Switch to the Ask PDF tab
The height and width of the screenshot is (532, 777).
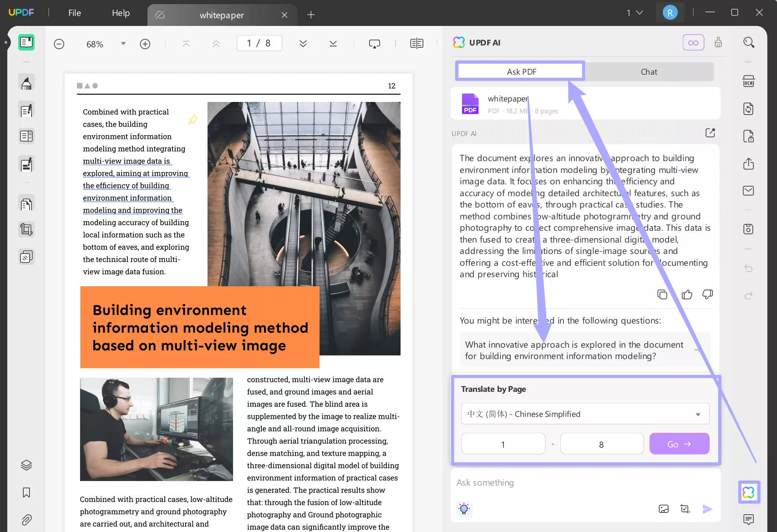(521, 71)
